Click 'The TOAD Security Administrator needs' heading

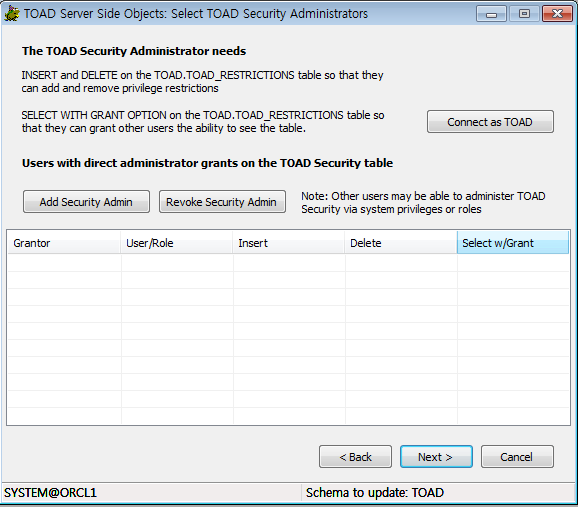click(x=134, y=51)
